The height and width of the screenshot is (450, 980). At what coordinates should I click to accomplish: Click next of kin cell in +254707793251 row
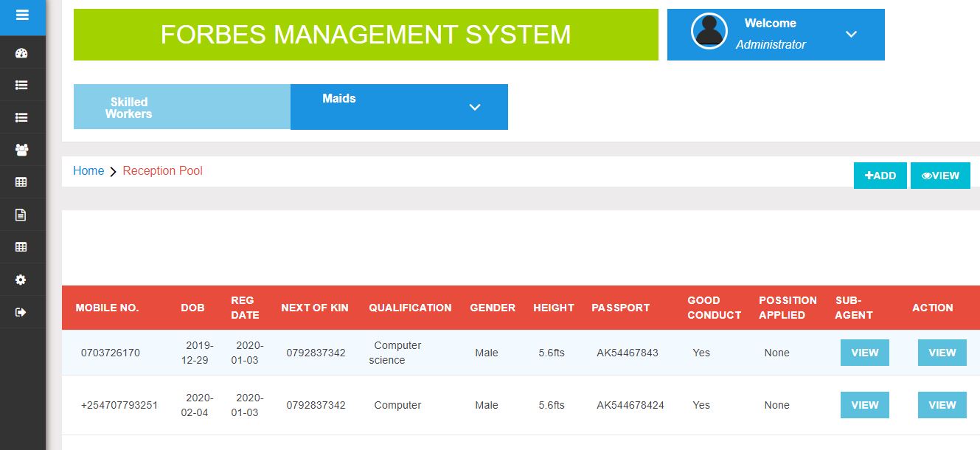click(x=316, y=405)
